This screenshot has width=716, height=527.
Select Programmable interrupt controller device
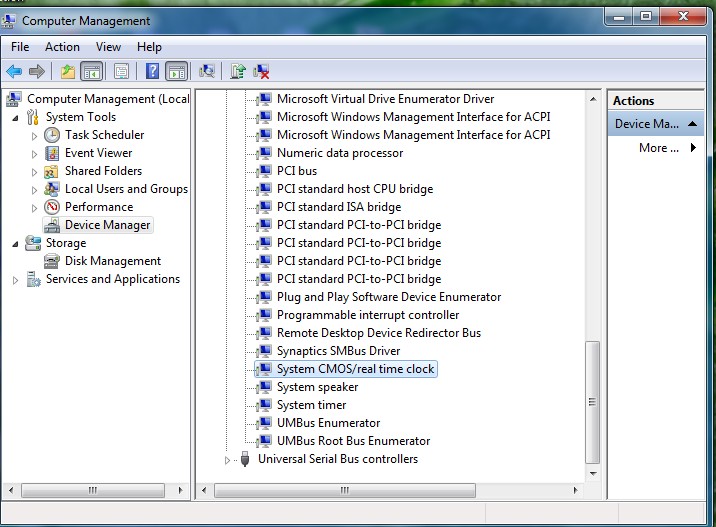[368, 315]
